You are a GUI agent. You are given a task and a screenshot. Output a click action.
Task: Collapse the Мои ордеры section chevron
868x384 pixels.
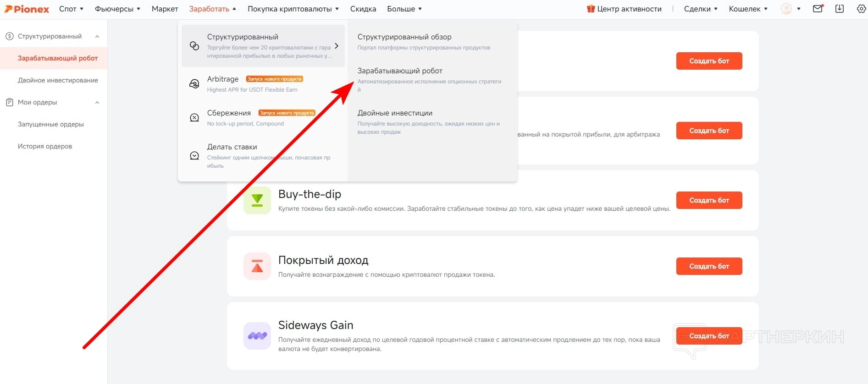click(x=97, y=103)
